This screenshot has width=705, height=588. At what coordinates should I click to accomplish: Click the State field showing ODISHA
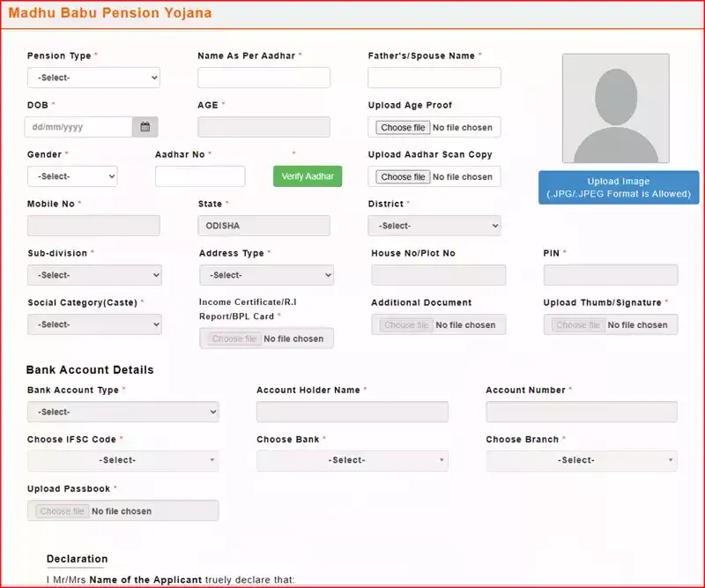pos(263,226)
